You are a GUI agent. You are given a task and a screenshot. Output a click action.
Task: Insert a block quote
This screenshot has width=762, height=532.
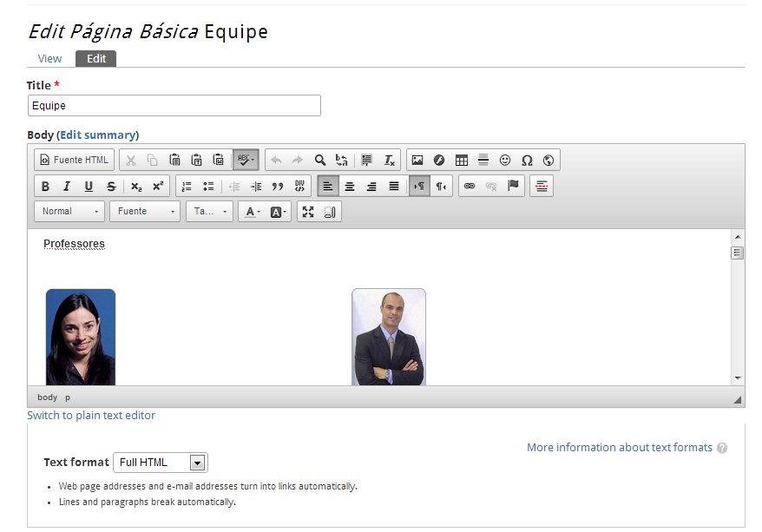[x=278, y=186]
